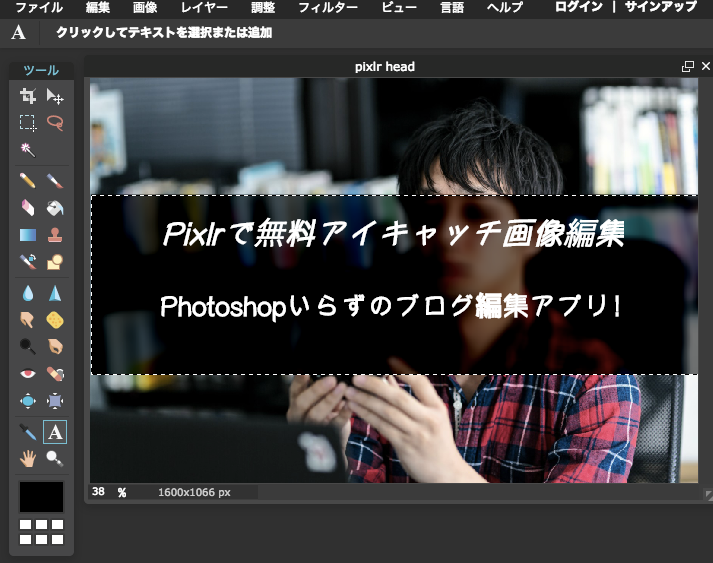
Task: Select the Drawing shape tool
Action: coord(55,261)
